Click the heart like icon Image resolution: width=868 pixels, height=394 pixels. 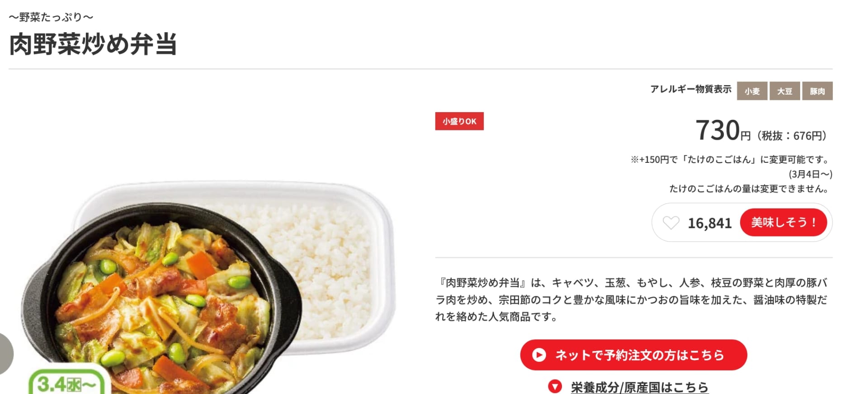pyautogui.click(x=671, y=223)
